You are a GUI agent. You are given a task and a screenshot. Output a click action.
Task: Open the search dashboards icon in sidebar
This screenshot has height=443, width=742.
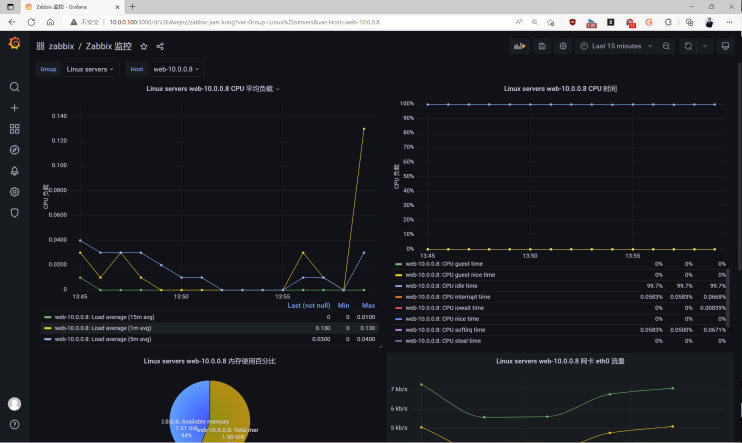coord(15,87)
